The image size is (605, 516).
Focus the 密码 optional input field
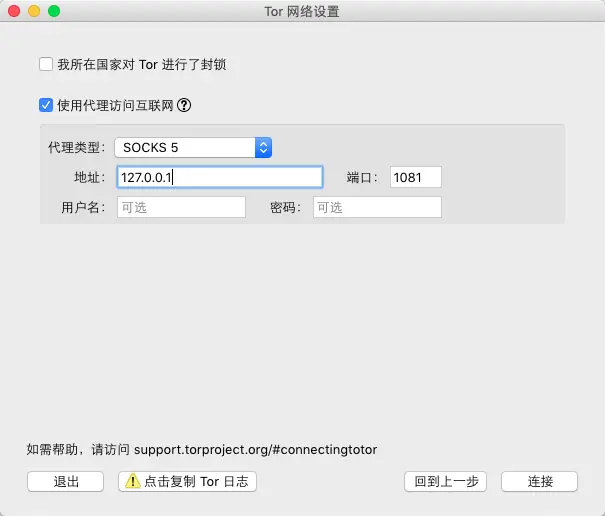377,207
